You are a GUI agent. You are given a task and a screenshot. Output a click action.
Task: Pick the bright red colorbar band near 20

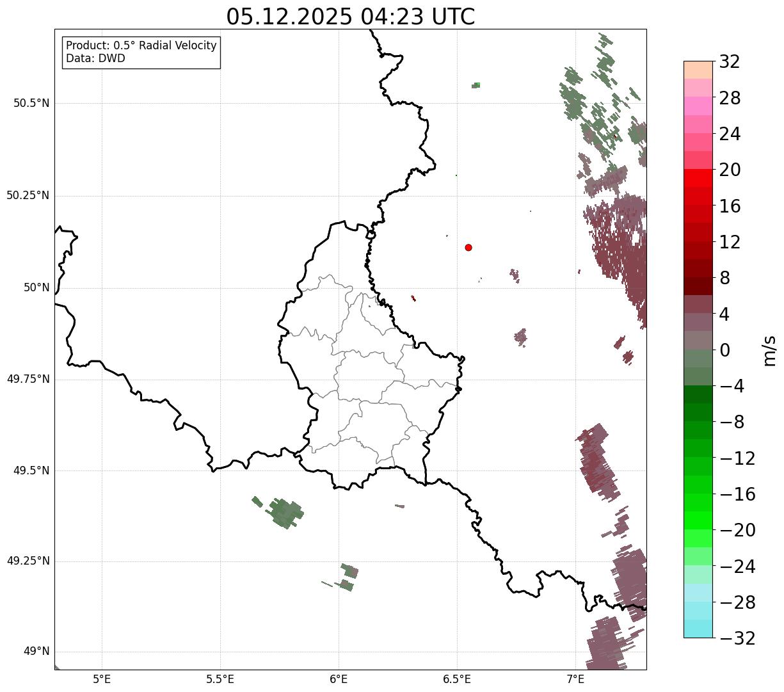pos(698,178)
